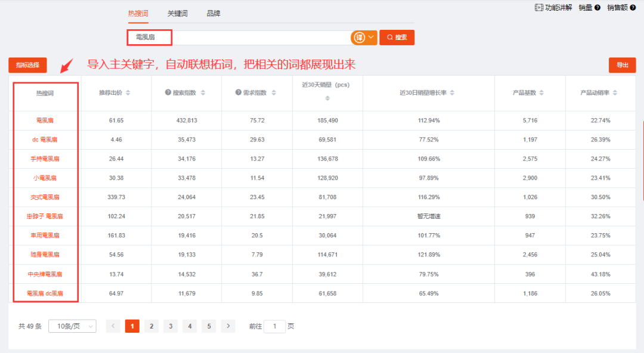644x353 pixels.
Task: Open the 手持電風扇 keyword link
Action: tap(45, 159)
